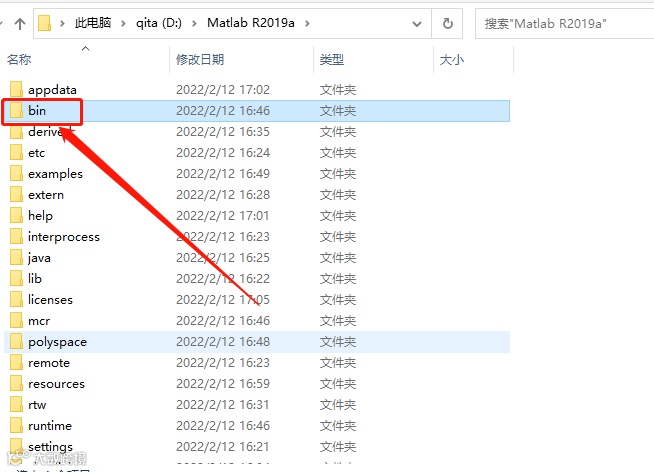Viewport: 654px width, 472px height.
Task: Click the resources folder name
Action: click(x=56, y=384)
